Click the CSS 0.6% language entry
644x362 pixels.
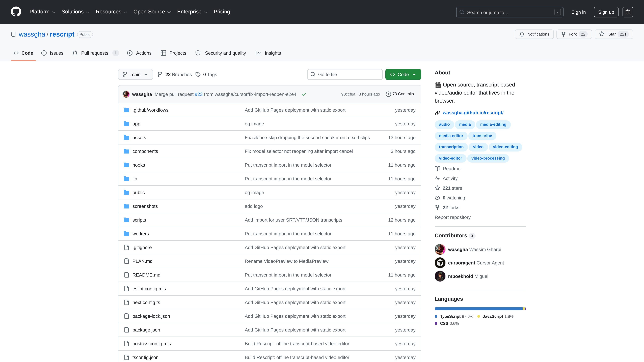[x=447, y=323]
